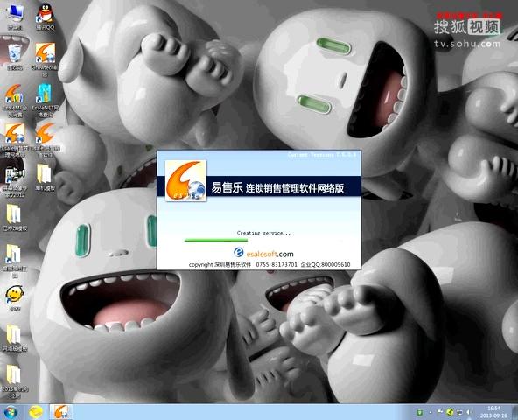Open the screen recorder V2012 shortcut
This screenshot has height=420, width=518.
(x=15, y=182)
